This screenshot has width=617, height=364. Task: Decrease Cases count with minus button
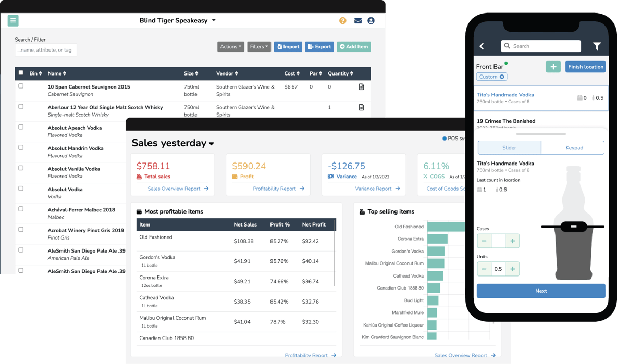pos(484,241)
